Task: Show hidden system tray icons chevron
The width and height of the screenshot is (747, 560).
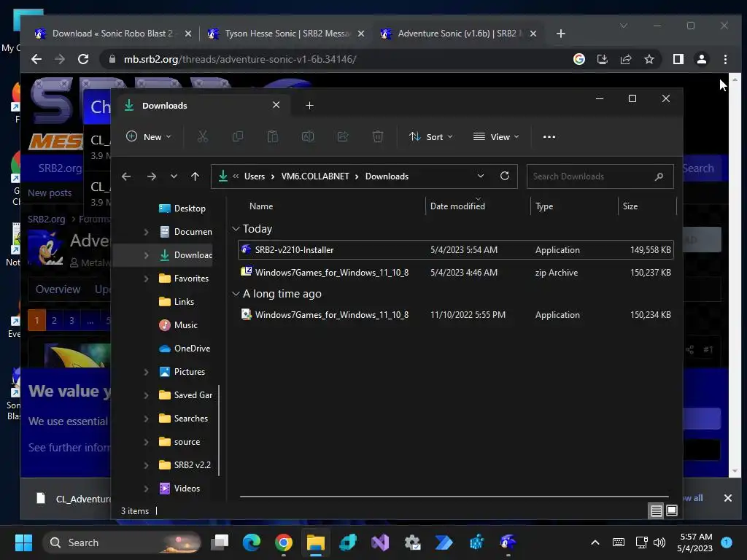Action: point(595,542)
